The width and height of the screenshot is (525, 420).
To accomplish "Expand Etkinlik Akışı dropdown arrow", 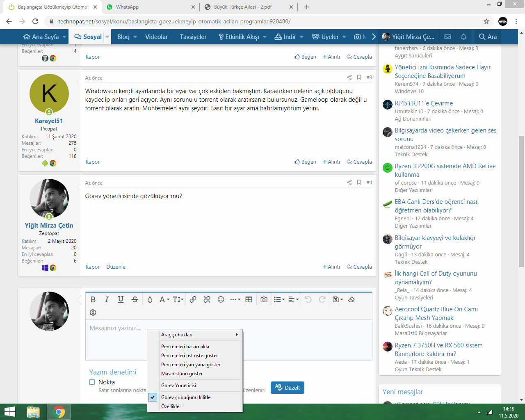I will click(265, 37).
